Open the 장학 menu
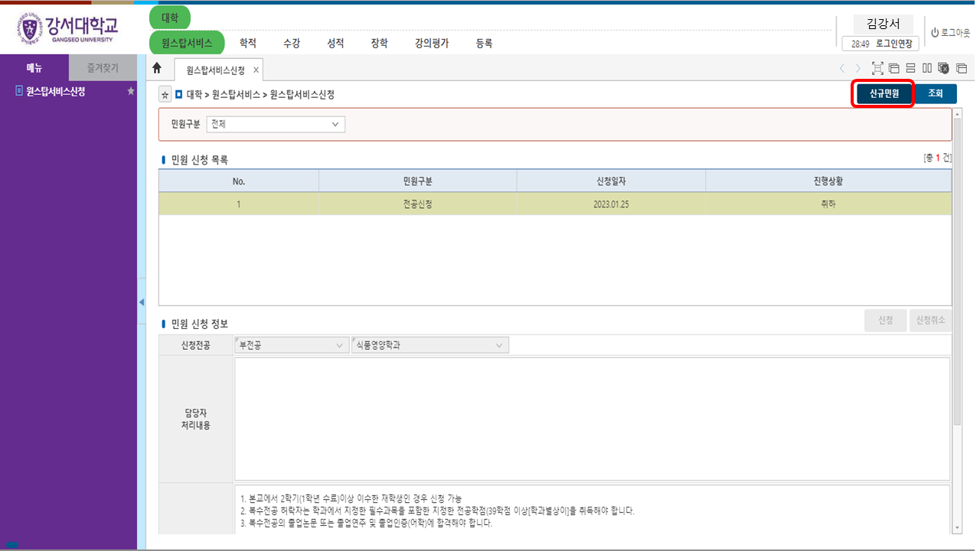This screenshot has width=980, height=551. tap(379, 44)
